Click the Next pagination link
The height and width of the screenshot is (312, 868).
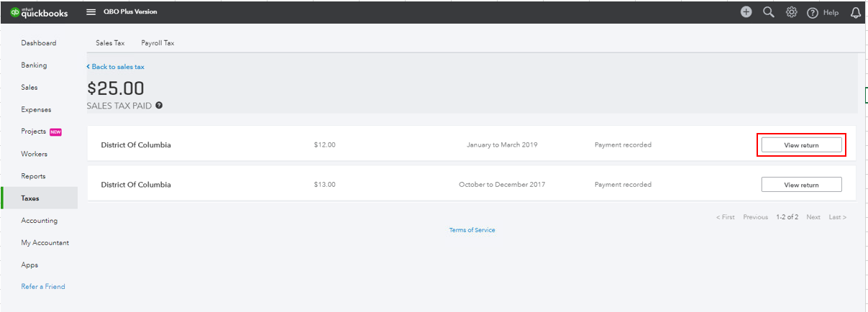[x=813, y=217]
